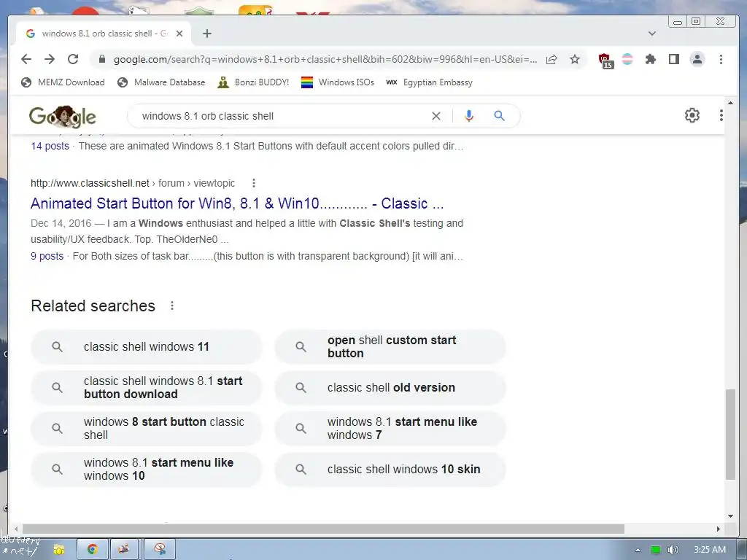Open Chrome from the taskbar
Image resolution: width=747 pixels, height=560 pixels.
(93, 550)
